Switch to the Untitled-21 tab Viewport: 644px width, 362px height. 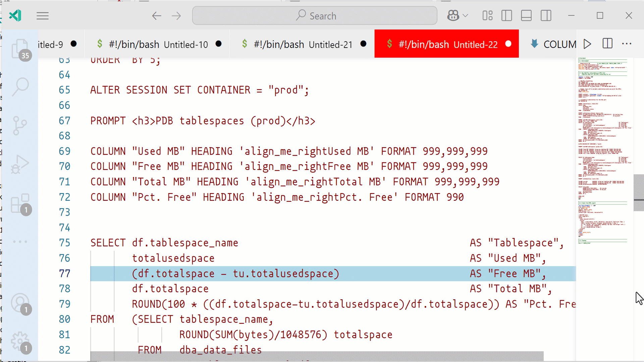point(303,44)
